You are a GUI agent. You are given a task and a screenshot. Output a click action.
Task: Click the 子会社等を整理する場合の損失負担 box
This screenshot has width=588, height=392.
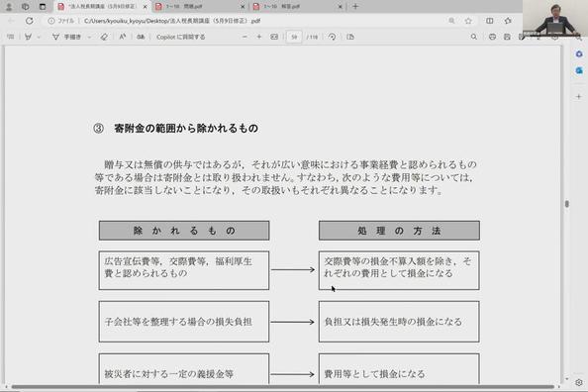(x=184, y=322)
